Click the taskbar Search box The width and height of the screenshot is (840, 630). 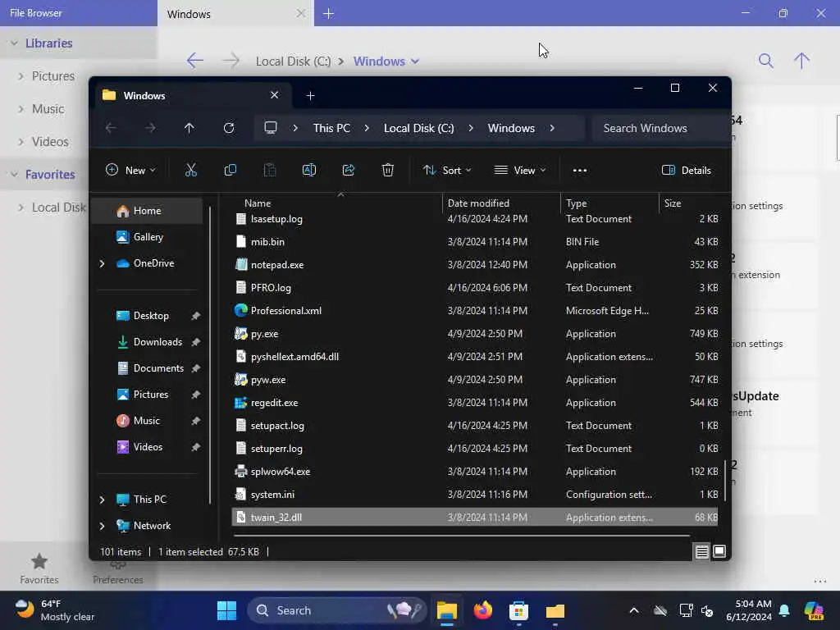(x=337, y=610)
